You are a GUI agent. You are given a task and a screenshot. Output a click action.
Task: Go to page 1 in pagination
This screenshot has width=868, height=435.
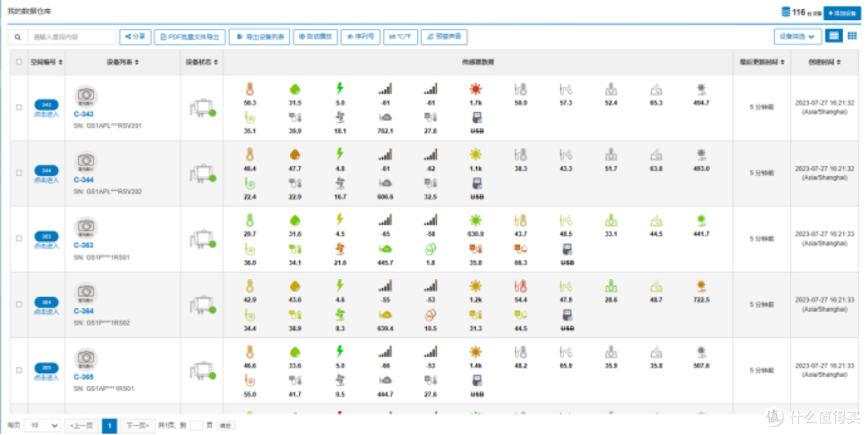coord(109,425)
